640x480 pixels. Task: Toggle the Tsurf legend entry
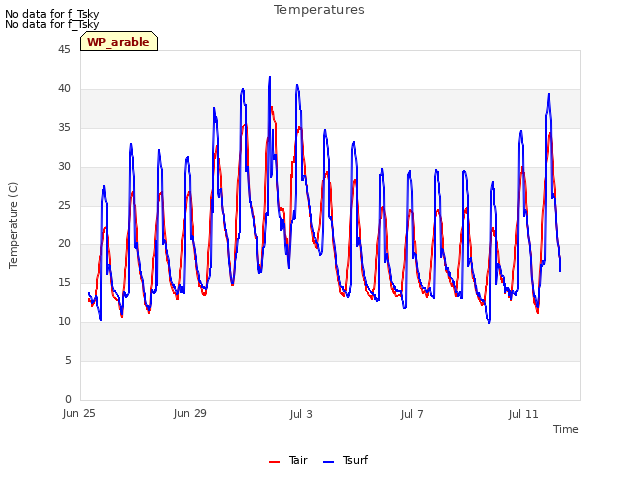click(345, 460)
